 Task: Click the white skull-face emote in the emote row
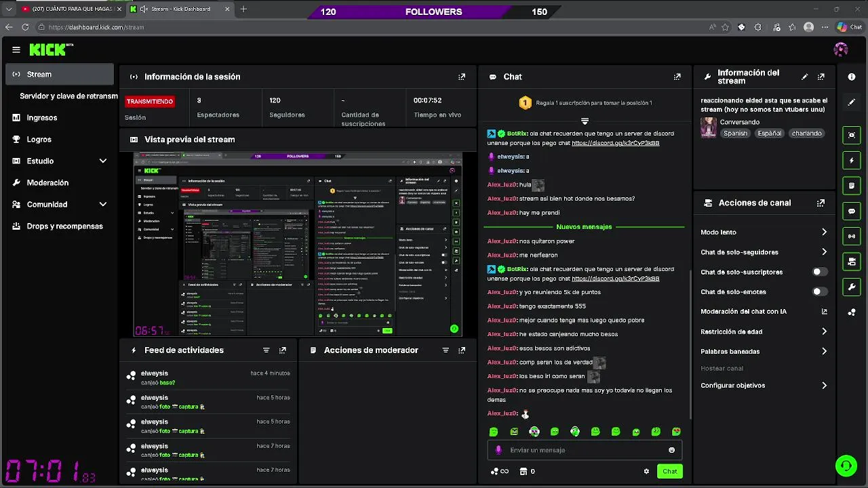(x=534, y=432)
